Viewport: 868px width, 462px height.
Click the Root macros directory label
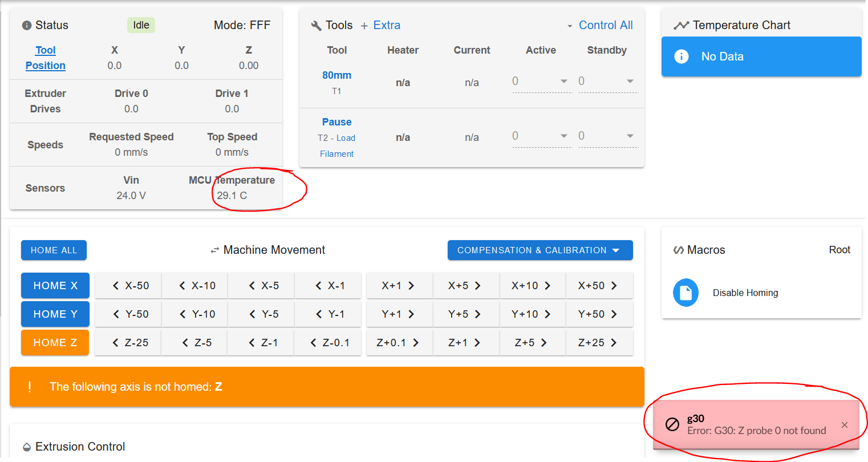pyautogui.click(x=839, y=250)
